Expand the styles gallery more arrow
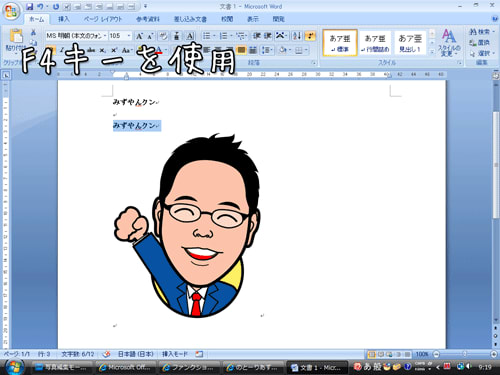The width and height of the screenshot is (500, 375). tap(432, 52)
